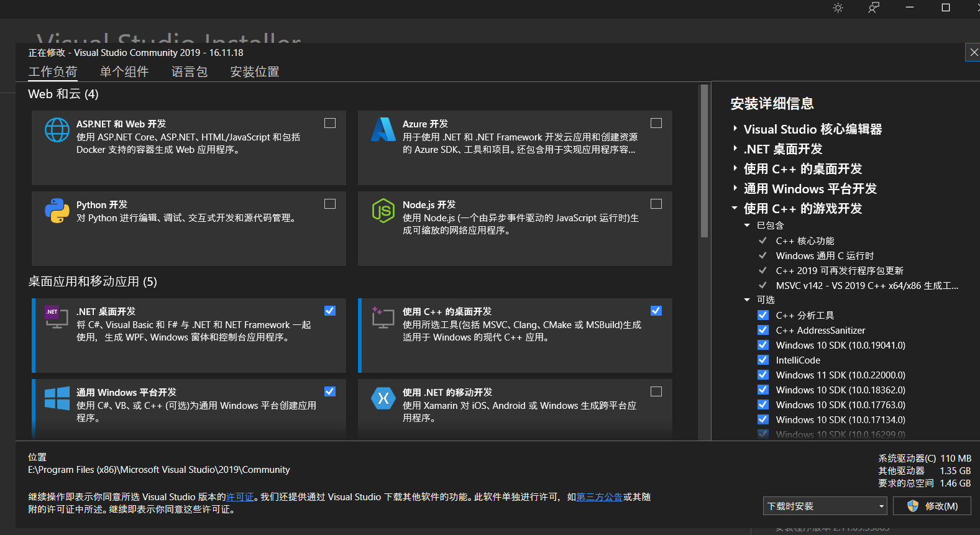The height and width of the screenshot is (535, 980).
Task: Click the Universal Windows Platform logo icon
Action: click(57, 398)
